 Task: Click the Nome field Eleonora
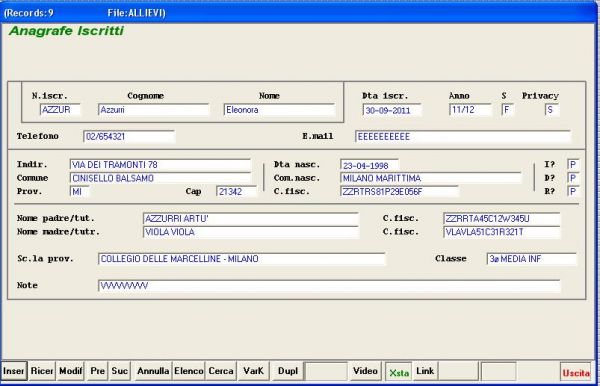tap(279, 110)
